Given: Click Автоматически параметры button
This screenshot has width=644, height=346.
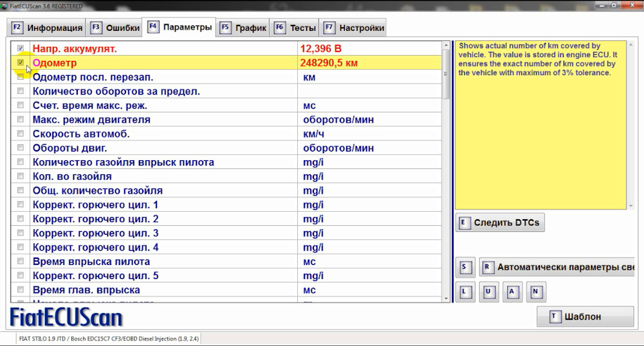Looking at the screenshot, I should [x=557, y=267].
